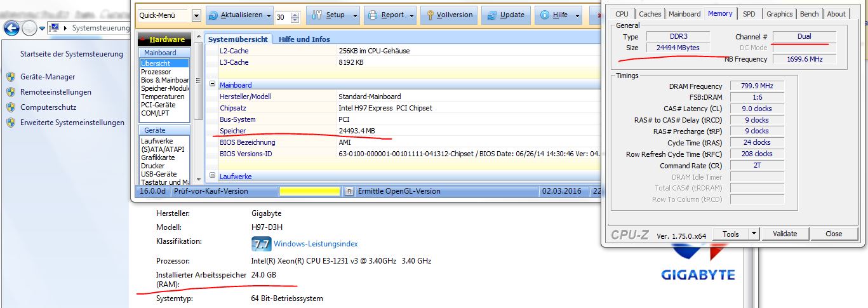The height and width of the screenshot is (308, 868).
Task: Click the CPU-Z Validate button
Action: pyautogui.click(x=785, y=234)
